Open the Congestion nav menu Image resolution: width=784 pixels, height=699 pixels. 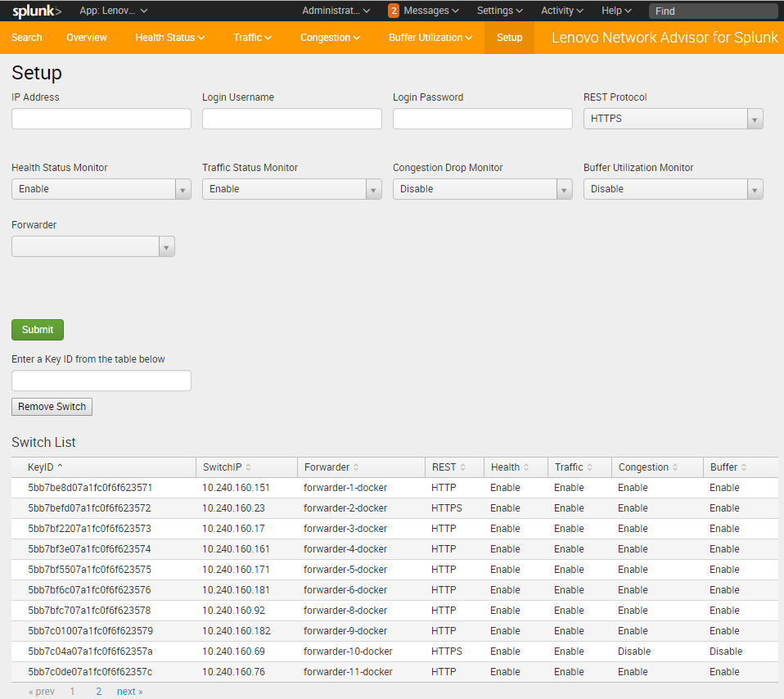click(330, 38)
